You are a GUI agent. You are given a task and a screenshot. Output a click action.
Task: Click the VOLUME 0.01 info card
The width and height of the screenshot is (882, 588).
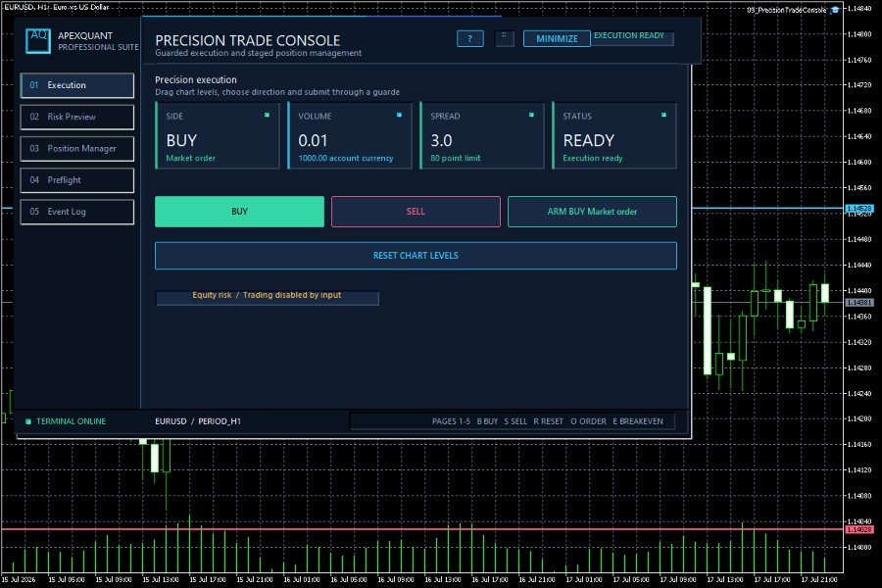[349, 135]
